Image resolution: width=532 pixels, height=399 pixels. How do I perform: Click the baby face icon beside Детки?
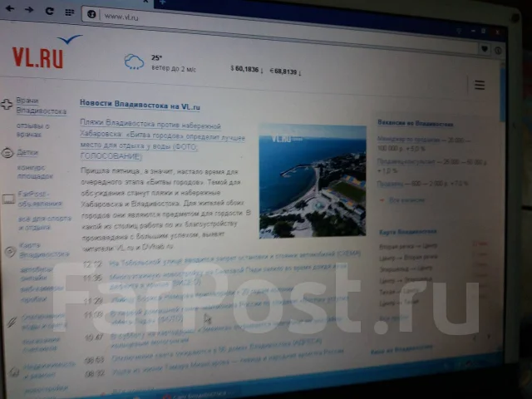(7, 153)
